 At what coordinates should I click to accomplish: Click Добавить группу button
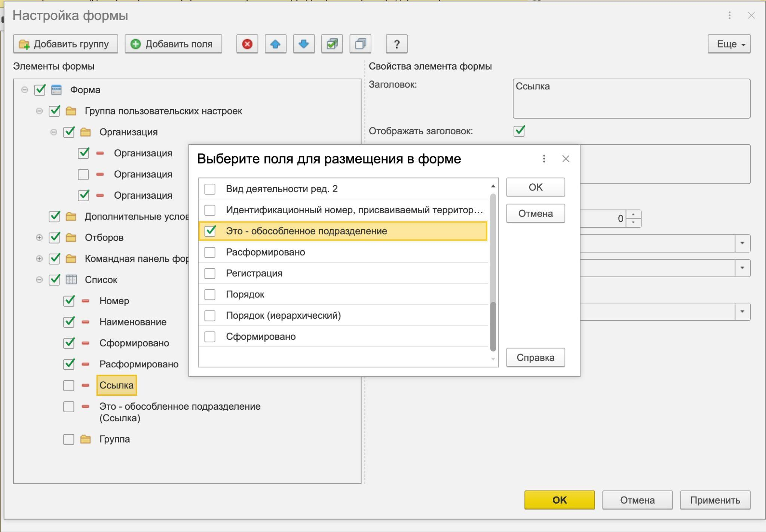click(x=65, y=44)
